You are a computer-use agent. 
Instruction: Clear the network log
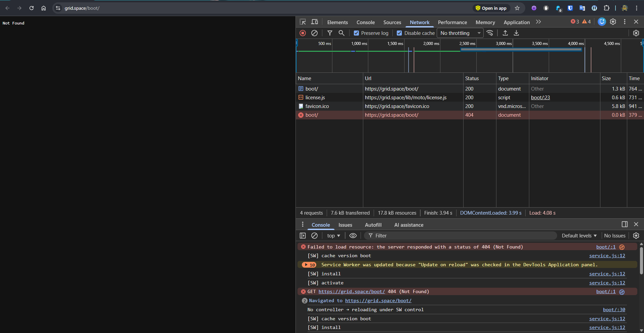pyautogui.click(x=314, y=33)
